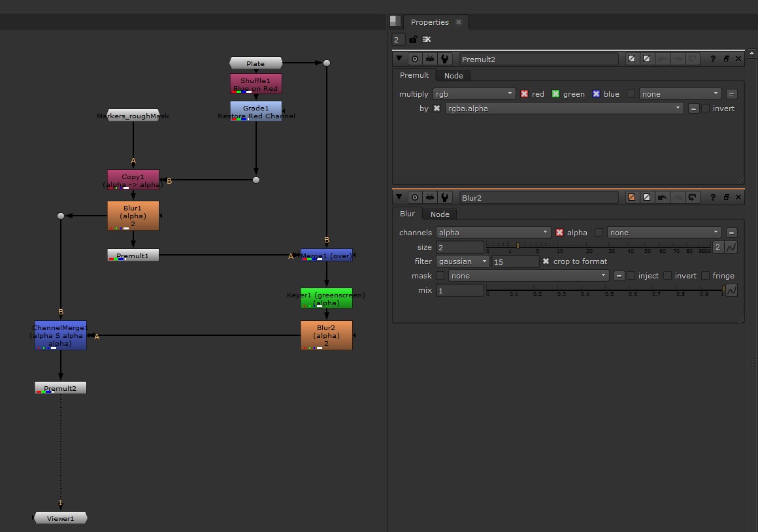Click the wrench icon on Blur2 panel
The height and width of the screenshot is (532, 758).
445,197
